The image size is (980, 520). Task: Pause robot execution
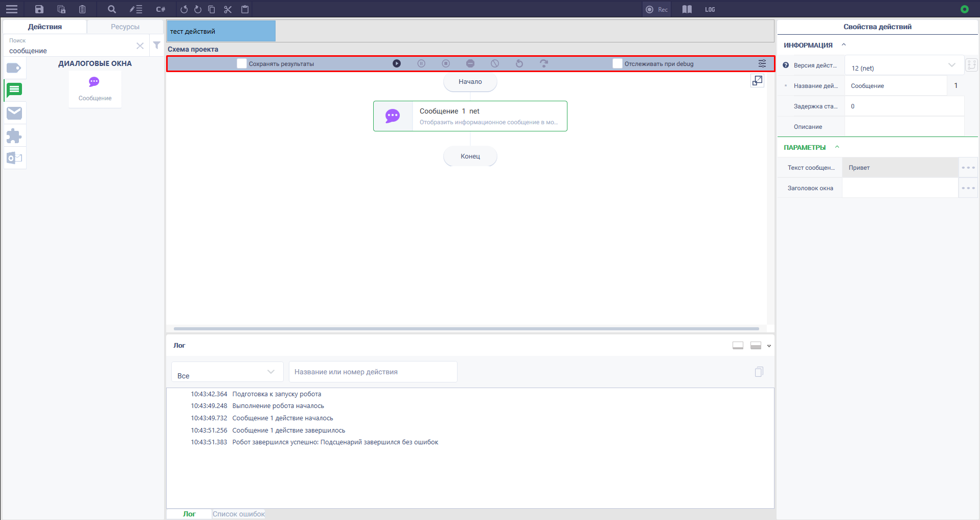421,63
